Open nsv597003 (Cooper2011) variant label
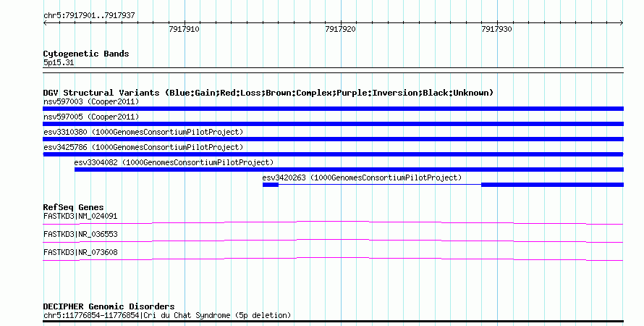The height and width of the screenshot is (326, 644). pos(91,101)
